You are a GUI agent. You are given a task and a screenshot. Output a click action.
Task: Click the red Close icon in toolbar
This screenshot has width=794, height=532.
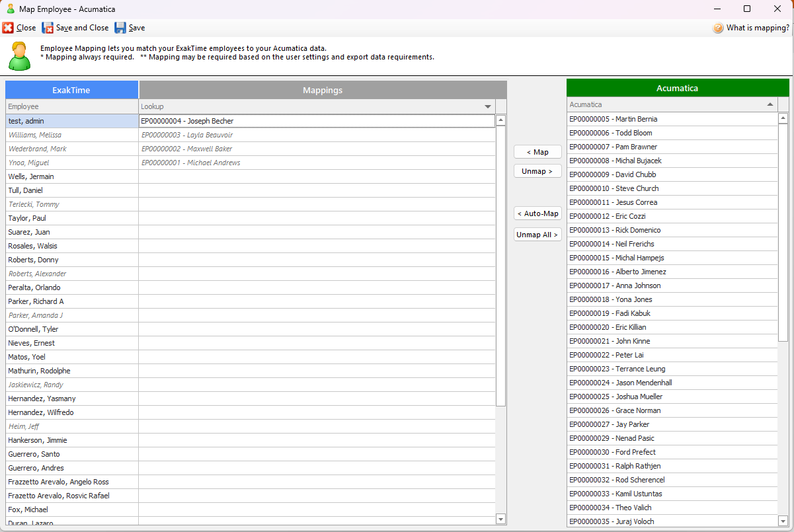pyautogui.click(x=8, y=28)
